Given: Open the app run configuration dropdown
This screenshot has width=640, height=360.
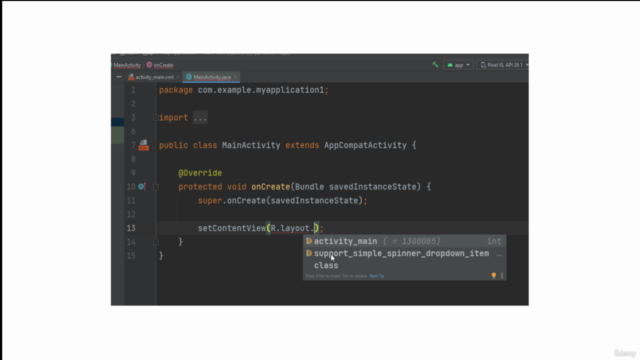Looking at the screenshot, I should tap(458, 65).
